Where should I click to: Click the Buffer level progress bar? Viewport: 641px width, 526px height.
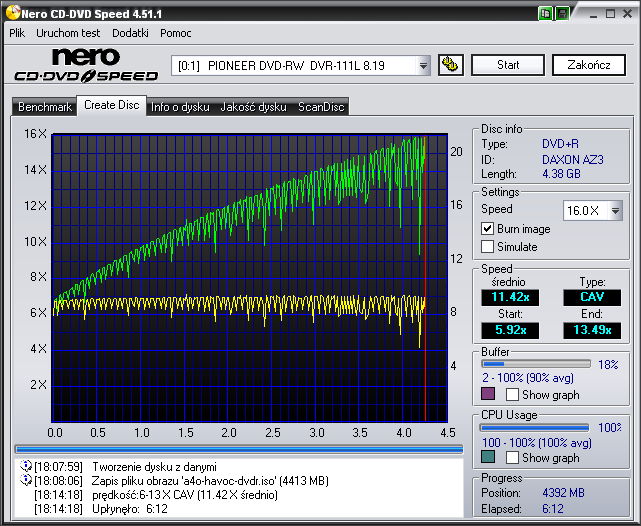coord(536,364)
